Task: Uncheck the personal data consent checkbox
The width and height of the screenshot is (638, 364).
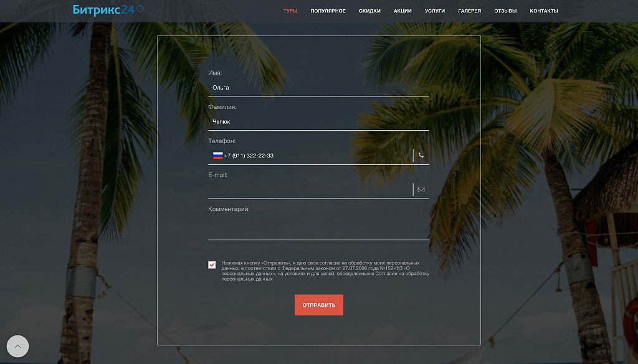Action: point(212,264)
